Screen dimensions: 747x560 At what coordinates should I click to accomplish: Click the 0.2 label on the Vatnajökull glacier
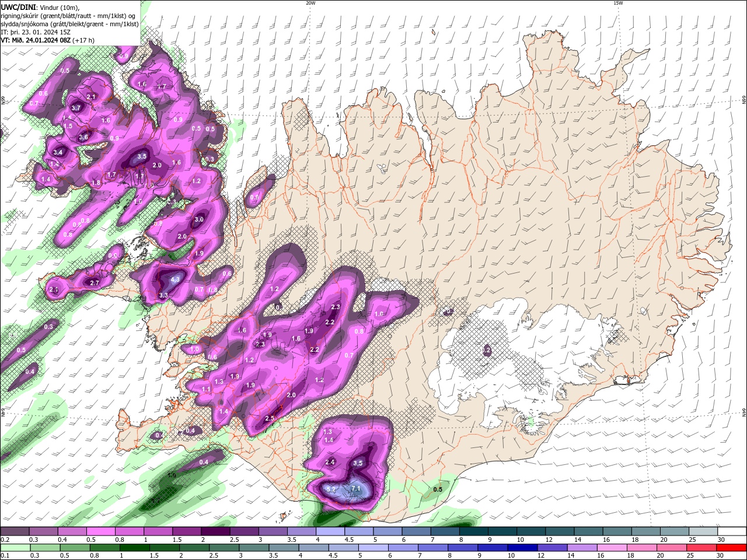click(487, 351)
